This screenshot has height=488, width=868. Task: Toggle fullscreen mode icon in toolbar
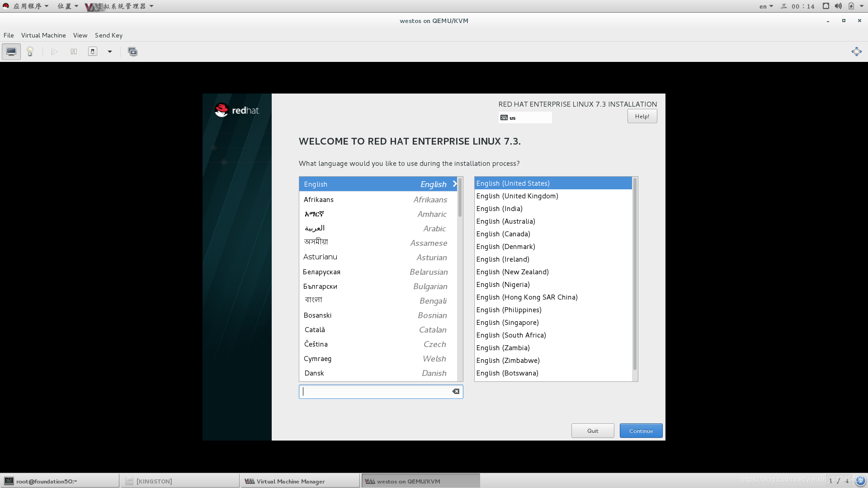856,52
